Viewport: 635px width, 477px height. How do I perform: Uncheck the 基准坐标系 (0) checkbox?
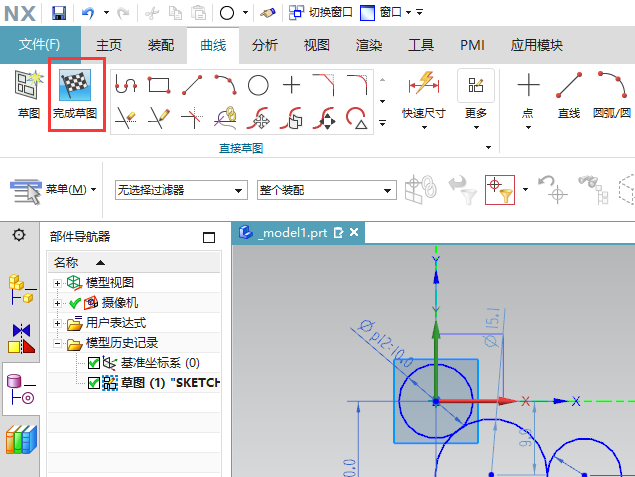[94, 363]
